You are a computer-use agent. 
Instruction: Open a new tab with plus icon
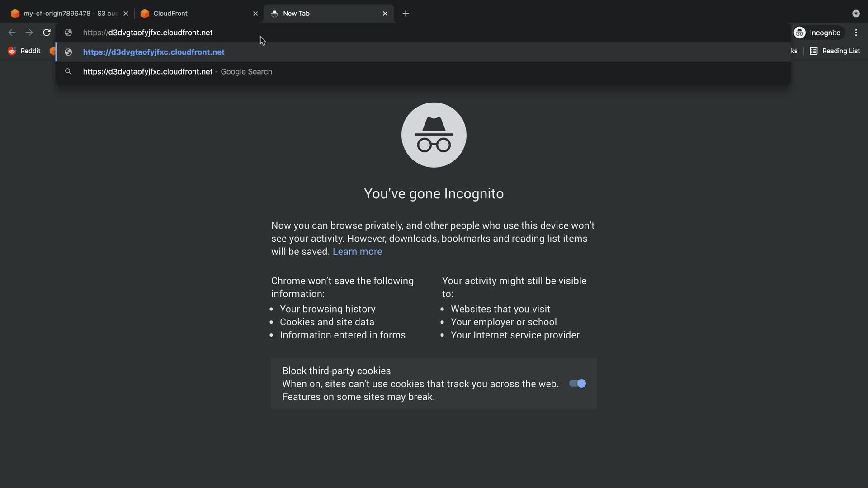pos(406,14)
